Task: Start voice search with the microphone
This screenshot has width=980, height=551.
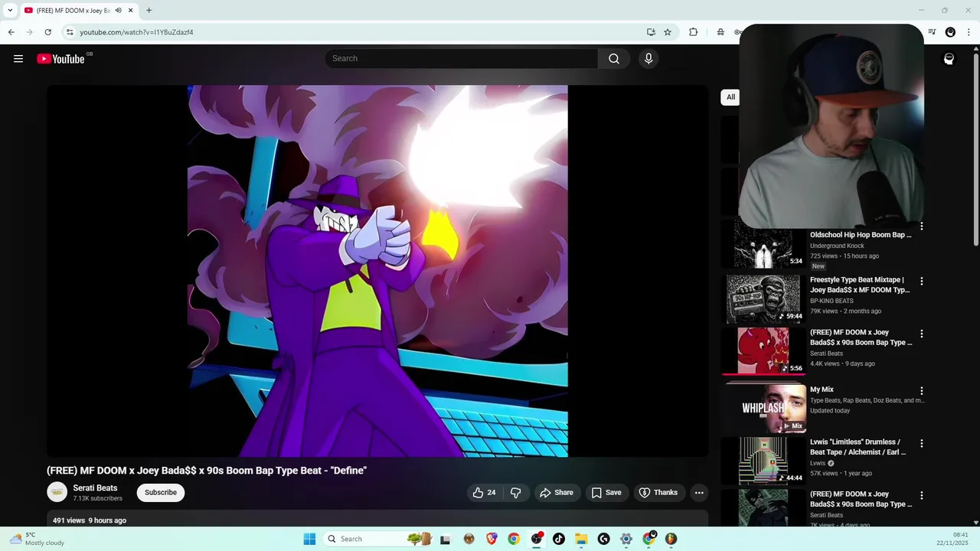Action: (x=648, y=59)
